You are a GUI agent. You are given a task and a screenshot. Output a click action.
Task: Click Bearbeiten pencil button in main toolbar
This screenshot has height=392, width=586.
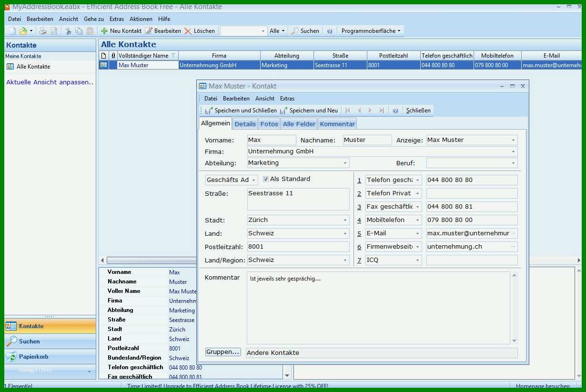pyautogui.click(x=163, y=31)
